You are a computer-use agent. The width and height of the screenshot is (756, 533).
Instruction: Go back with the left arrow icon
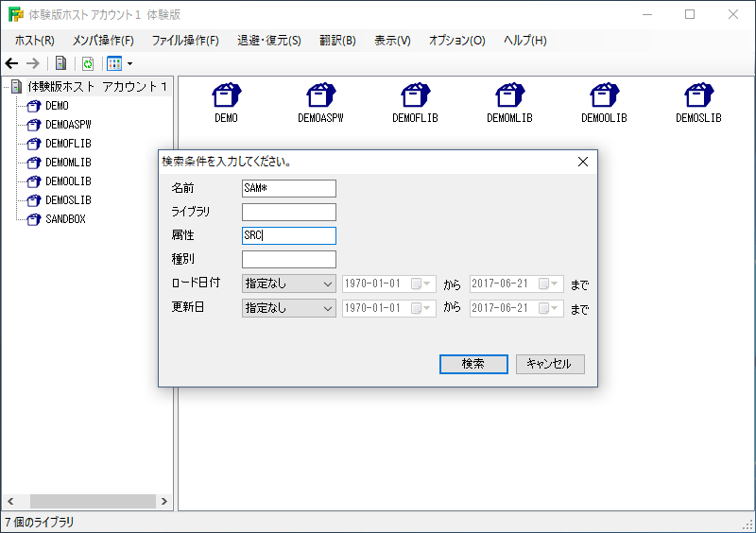[11, 63]
